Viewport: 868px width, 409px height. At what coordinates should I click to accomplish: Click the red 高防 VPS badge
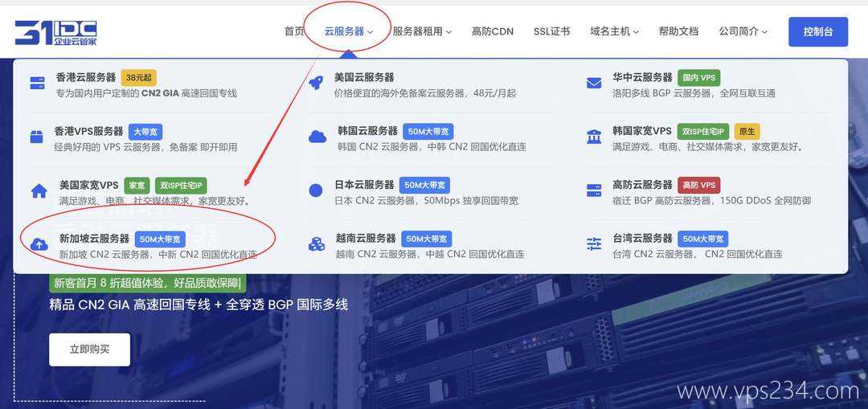click(x=699, y=185)
